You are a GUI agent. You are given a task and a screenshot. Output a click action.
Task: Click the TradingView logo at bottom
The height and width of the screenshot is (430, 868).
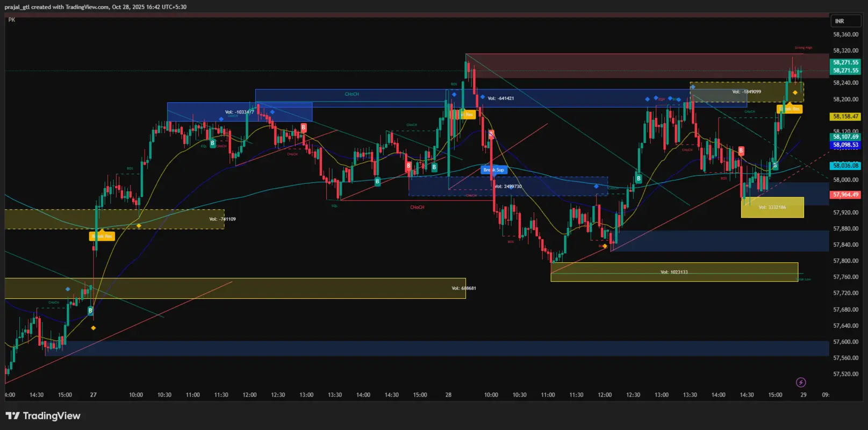43,415
